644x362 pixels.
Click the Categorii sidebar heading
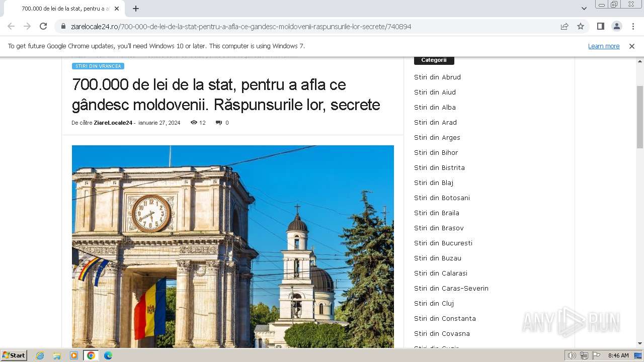[434, 60]
